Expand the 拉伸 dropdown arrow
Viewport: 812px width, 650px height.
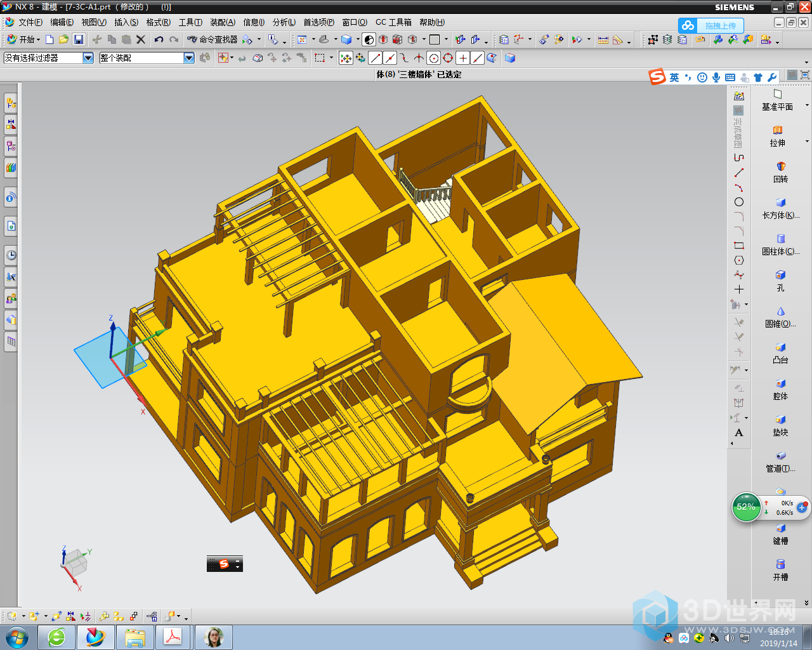click(x=807, y=142)
